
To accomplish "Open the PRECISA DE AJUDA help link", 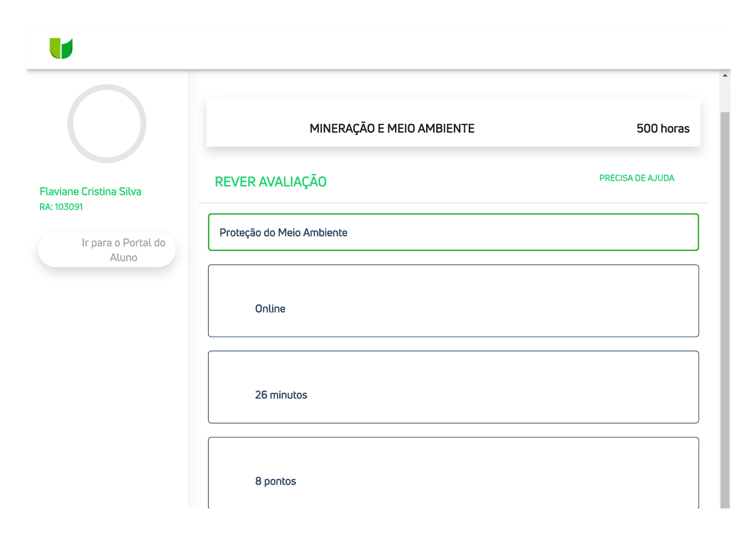I will (x=636, y=178).
